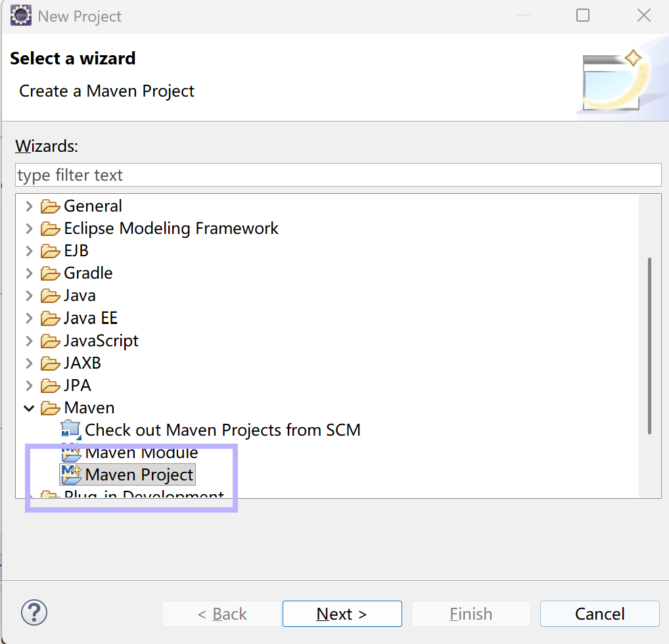Screen dimensions: 669x644
Task: Click the Java EE folder icon
Action: coord(50,318)
